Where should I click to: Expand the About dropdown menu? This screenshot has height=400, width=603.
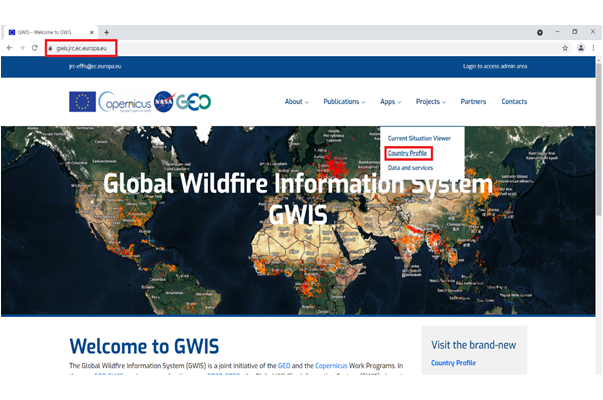coord(296,102)
